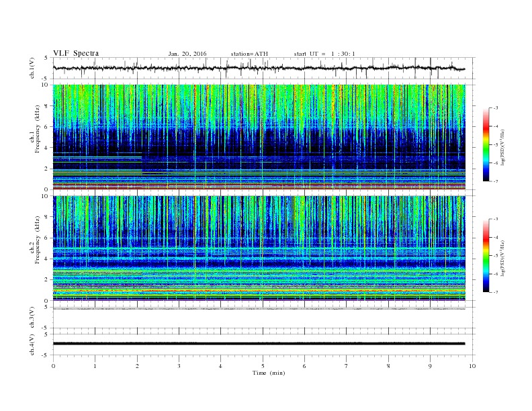The height and width of the screenshot is (411, 532).
Task: Click the thin ch.3 signal trace
Action: click(259, 309)
